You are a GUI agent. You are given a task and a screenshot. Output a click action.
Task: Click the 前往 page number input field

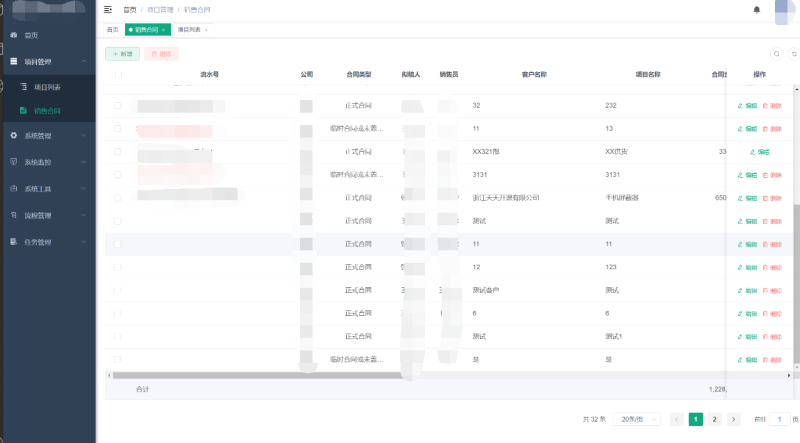point(778,419)
